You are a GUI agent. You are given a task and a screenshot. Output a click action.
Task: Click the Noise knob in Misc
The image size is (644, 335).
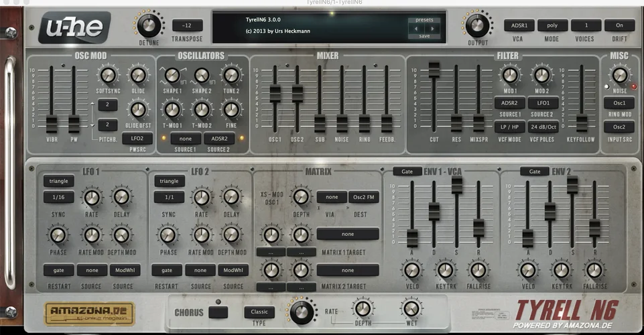[x=619, y=75]
